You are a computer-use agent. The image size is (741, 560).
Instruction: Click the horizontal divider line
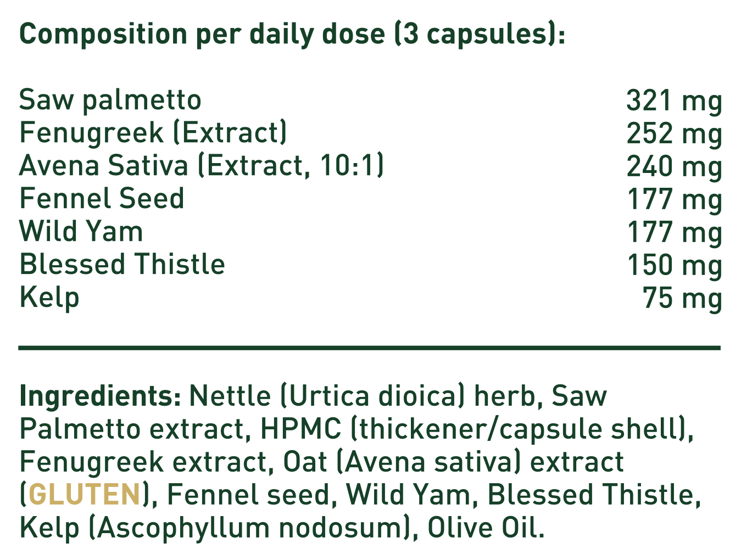coord(369,348)
